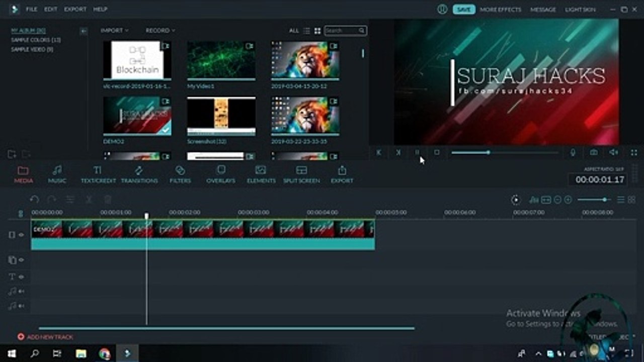Click the preview volume speaker icon
Image resolution: width=644 pixels, height=362 pixels.
(614, 152)
